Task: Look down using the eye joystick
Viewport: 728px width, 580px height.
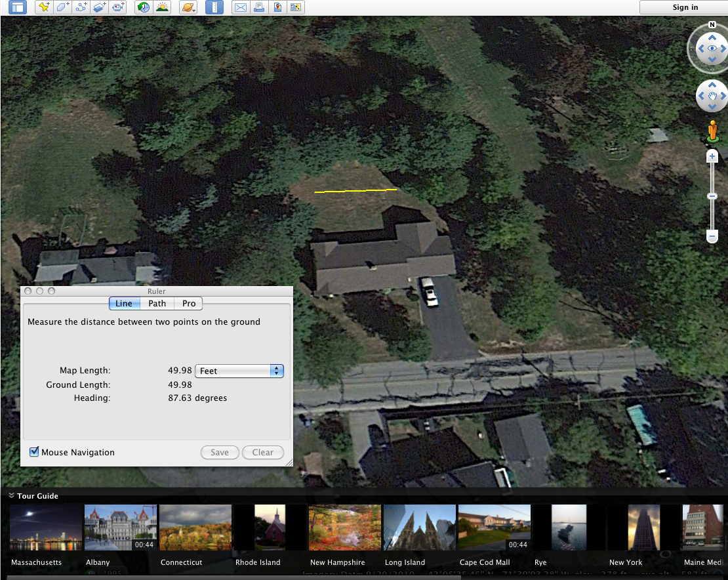Action: tap(712, 60)
